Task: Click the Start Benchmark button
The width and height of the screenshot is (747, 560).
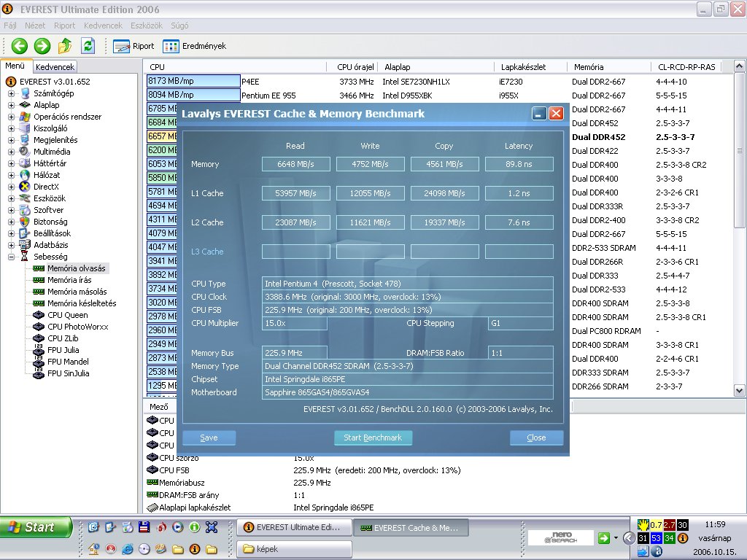Action: (x=373, y=437)
